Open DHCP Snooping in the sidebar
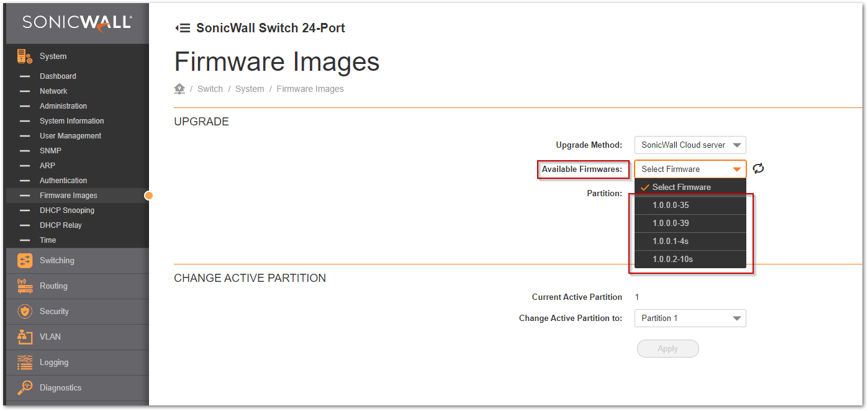868x411 pixels. (67, 210)
